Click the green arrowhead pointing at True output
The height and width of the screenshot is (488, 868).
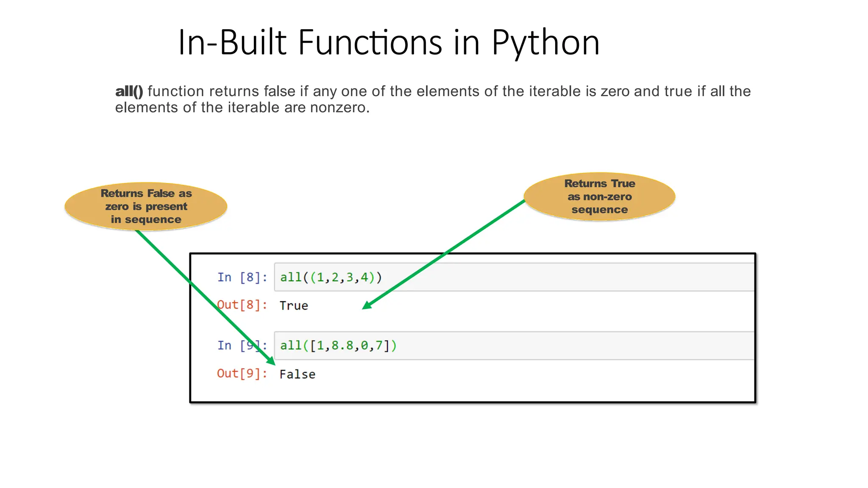coord(366,305)
